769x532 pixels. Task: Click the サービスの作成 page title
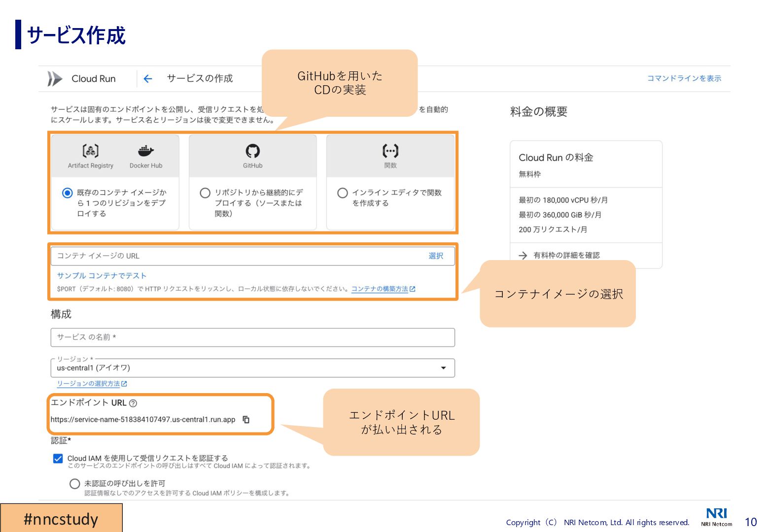[200, 78]
